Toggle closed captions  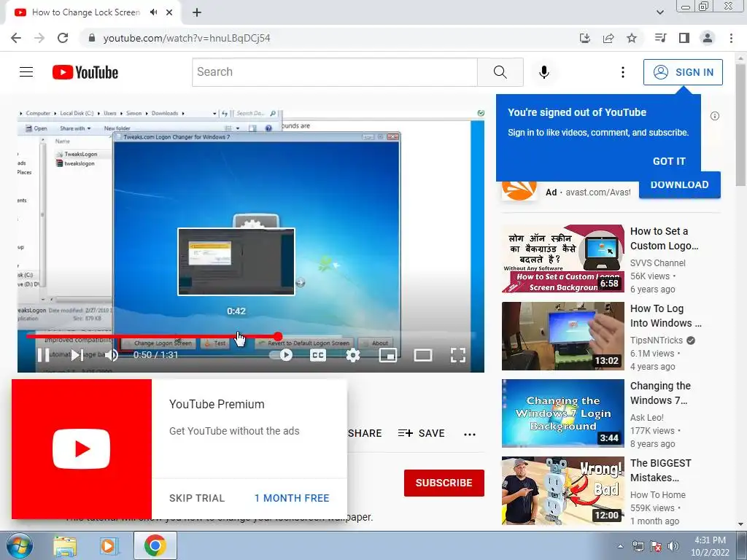coord(318,355)
